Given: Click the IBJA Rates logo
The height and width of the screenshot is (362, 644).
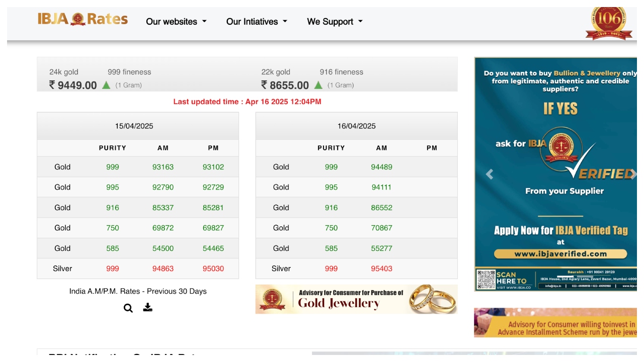Looking at the screenshot, I should click(x=83, y=20).
